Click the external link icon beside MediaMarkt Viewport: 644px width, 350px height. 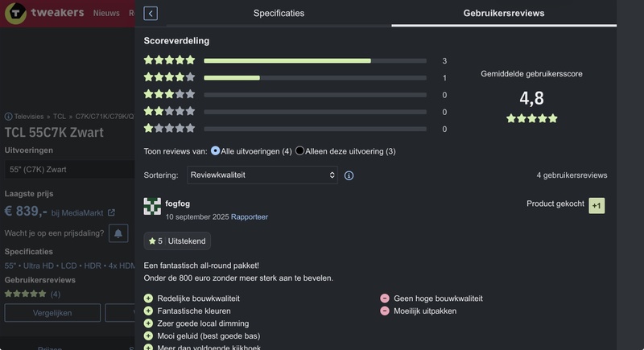(111, 212)
